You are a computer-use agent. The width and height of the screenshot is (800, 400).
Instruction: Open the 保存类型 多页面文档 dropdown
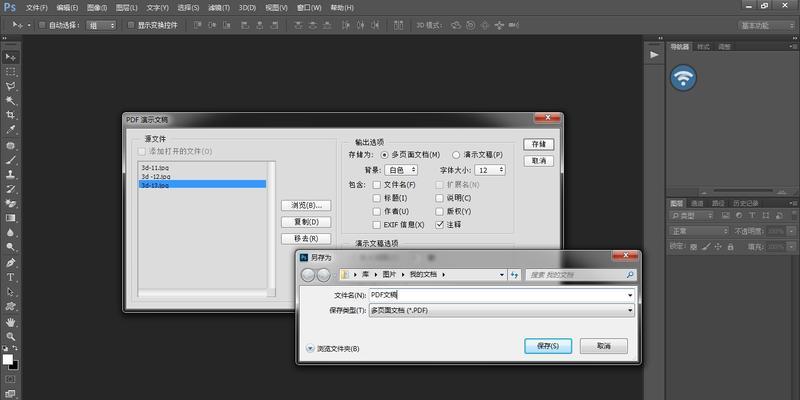point(502,310)
